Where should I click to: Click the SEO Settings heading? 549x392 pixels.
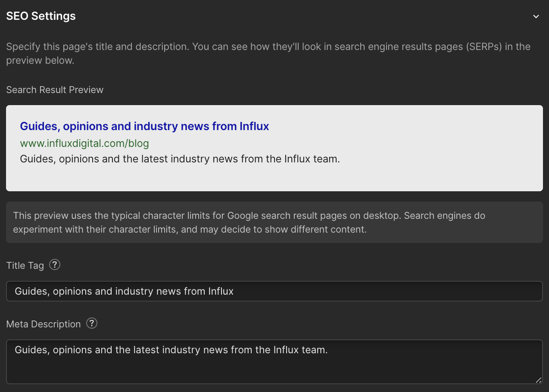click(x=41, y=16)
